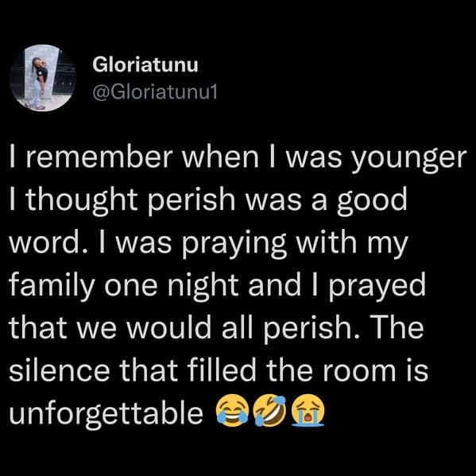476x476 pixels.
Task: Open the @Gloriatunu1 handle link
Action: click(155, 92)
